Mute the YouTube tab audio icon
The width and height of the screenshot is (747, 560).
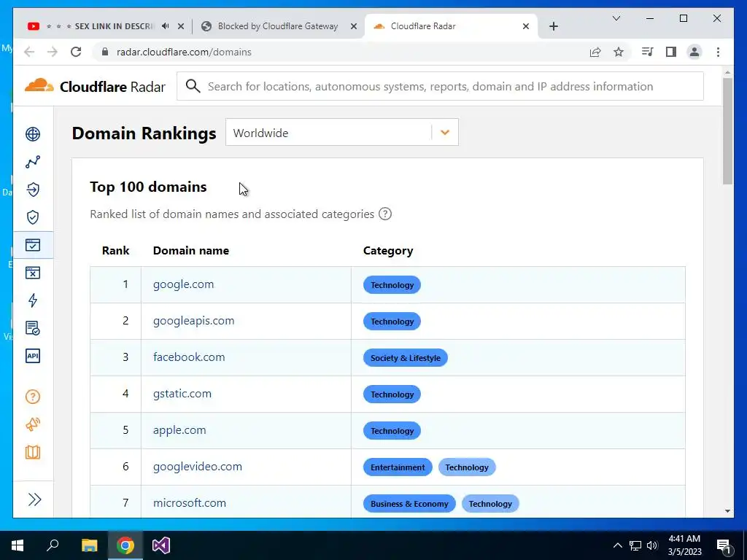pos(166,26)
